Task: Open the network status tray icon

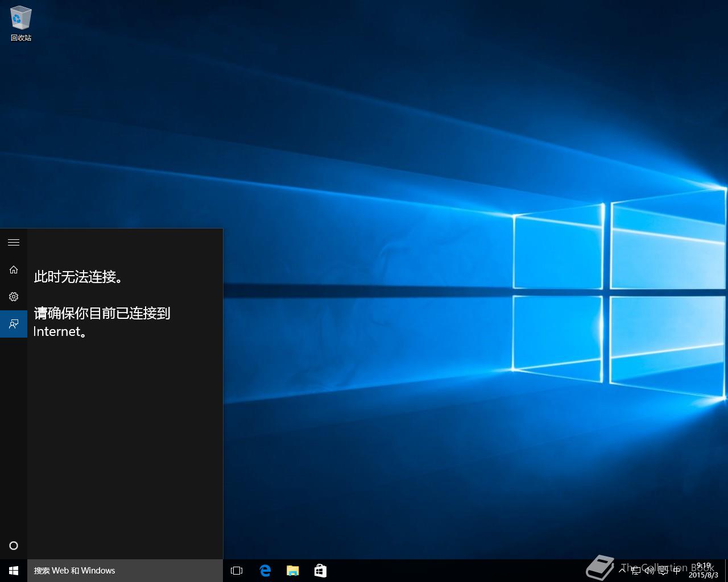Action: [x=636, y=571]
